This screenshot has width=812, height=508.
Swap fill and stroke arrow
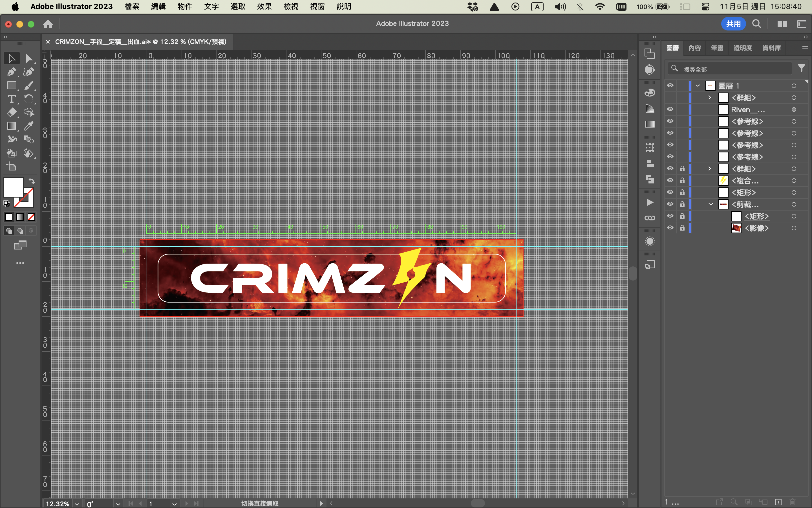point(32,181)
